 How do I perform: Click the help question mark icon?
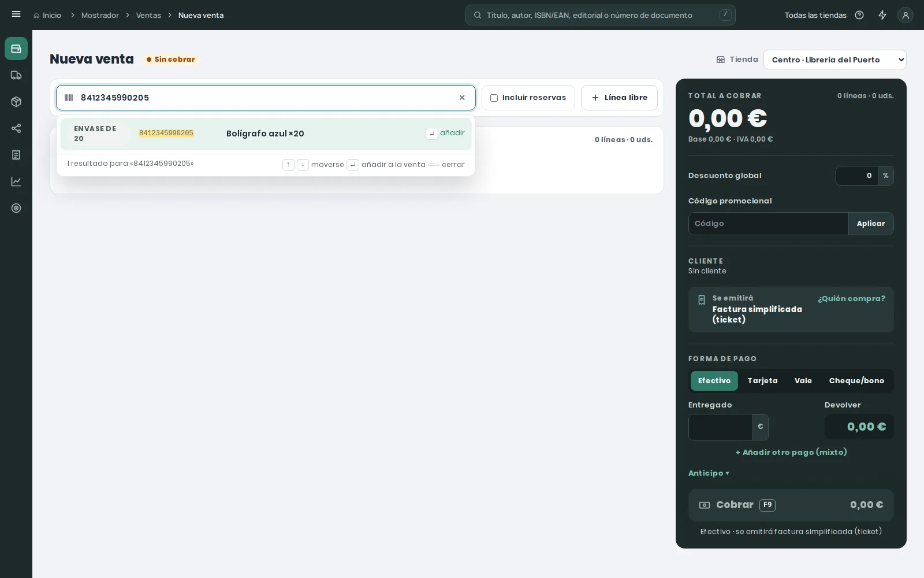coord(859,15)
